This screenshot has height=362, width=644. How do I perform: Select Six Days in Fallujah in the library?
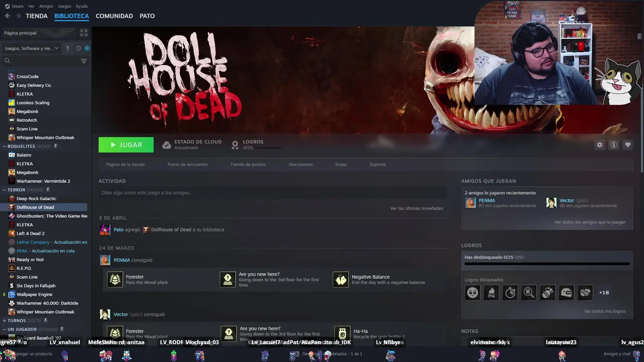[x=36, y=286]
